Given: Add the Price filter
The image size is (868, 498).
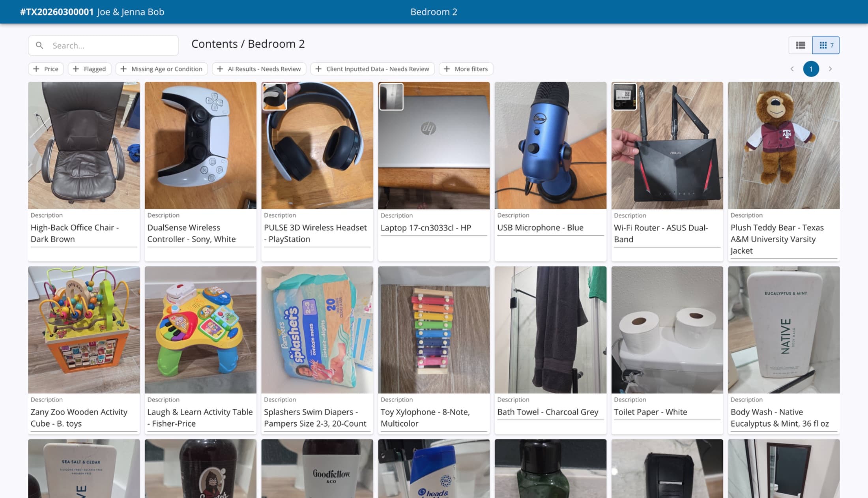Looking at the screenshot, I should pos(46,69).
